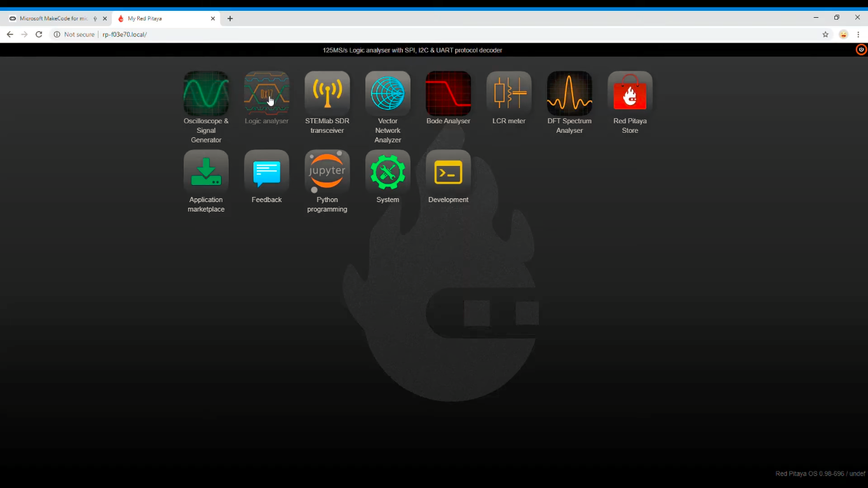Click the red power button icon

pos(861,50)
